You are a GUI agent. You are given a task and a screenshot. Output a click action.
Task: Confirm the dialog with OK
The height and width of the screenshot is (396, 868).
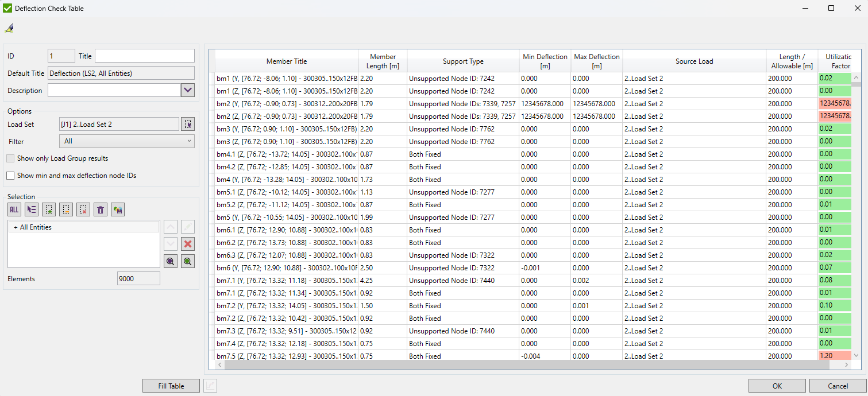pyautogui.click(x=777, y=386)
